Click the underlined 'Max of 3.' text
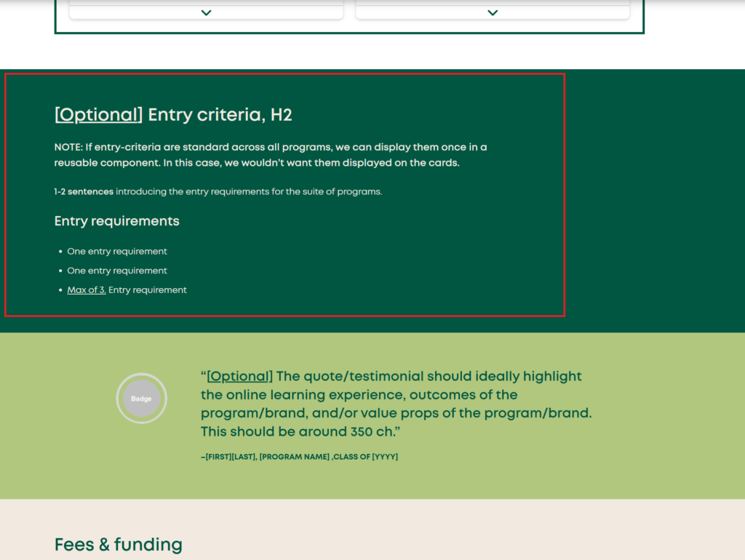 [87, 289]
